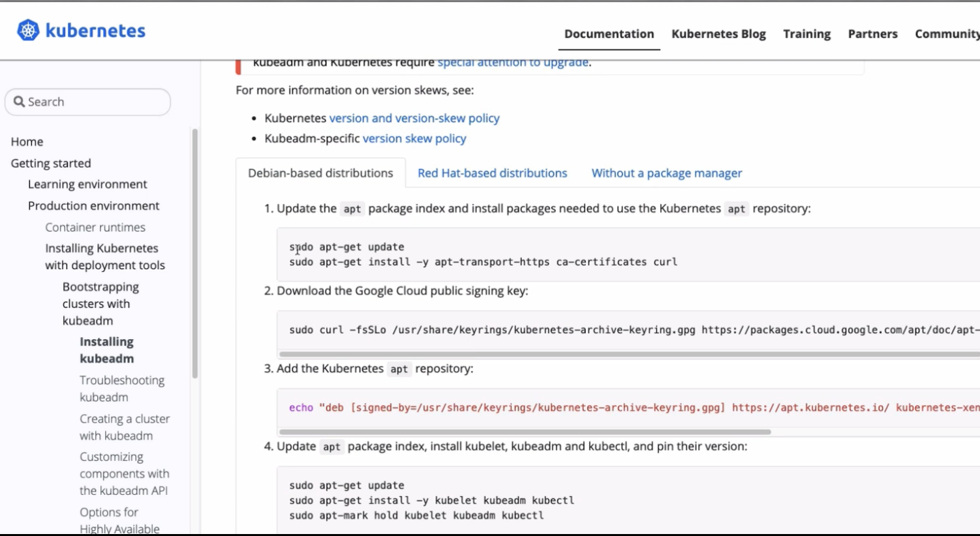Viewport: 980px width, 536px height.
Task: Click the sudo apt-mark hold command line
Action: point(416,516)
